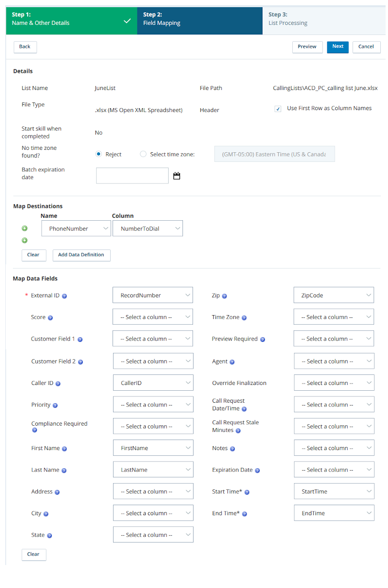Click the Preview button
The width and height of the screenshot is (388, 588).
(307, 47)
